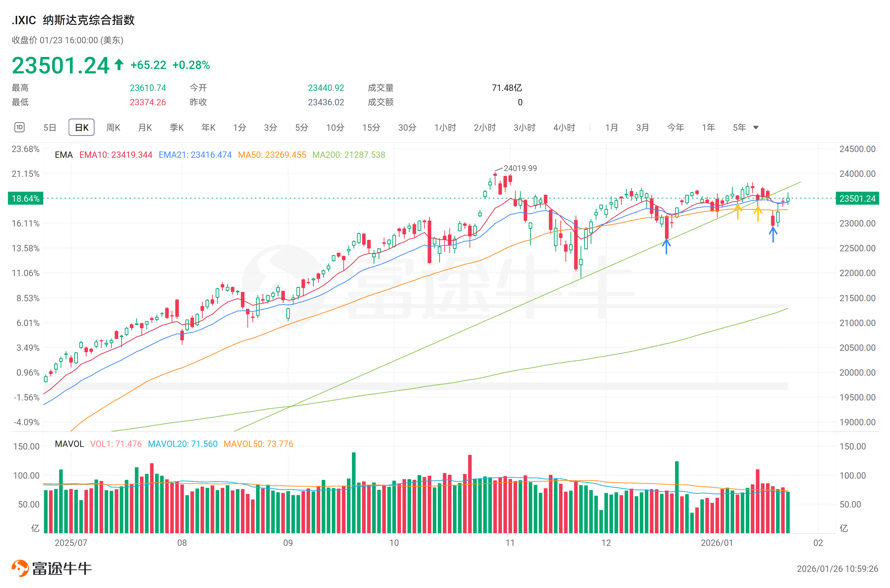Select the 季K quarterly chart tab
Screen dimensions: 890x588
click(177, 128)
